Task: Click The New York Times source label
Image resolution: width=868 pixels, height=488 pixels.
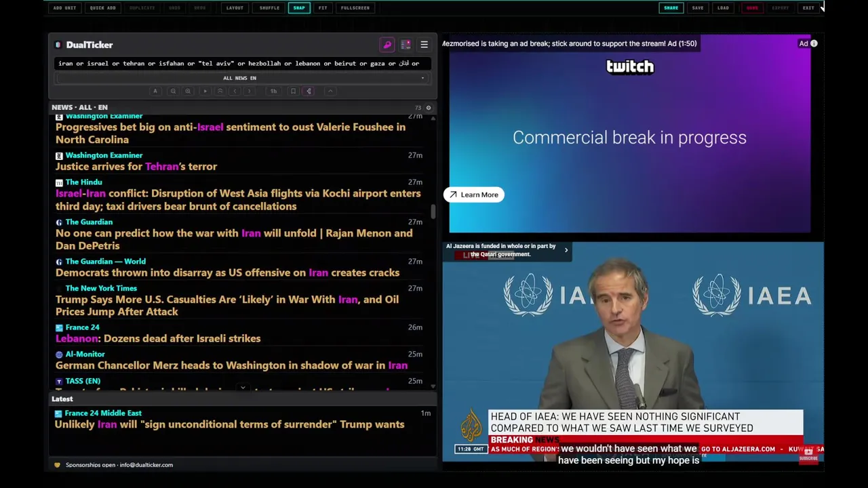Action: (101, 288)
